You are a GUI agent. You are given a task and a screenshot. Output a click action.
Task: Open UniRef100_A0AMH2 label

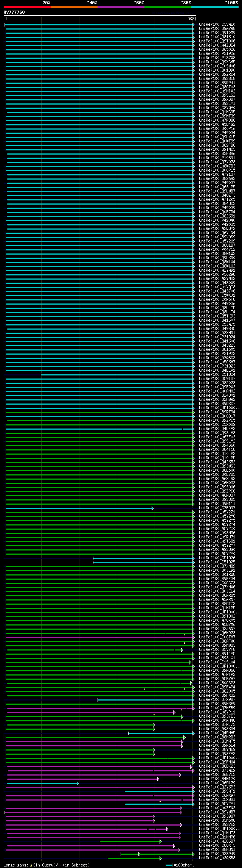click(x=217, y=391)
